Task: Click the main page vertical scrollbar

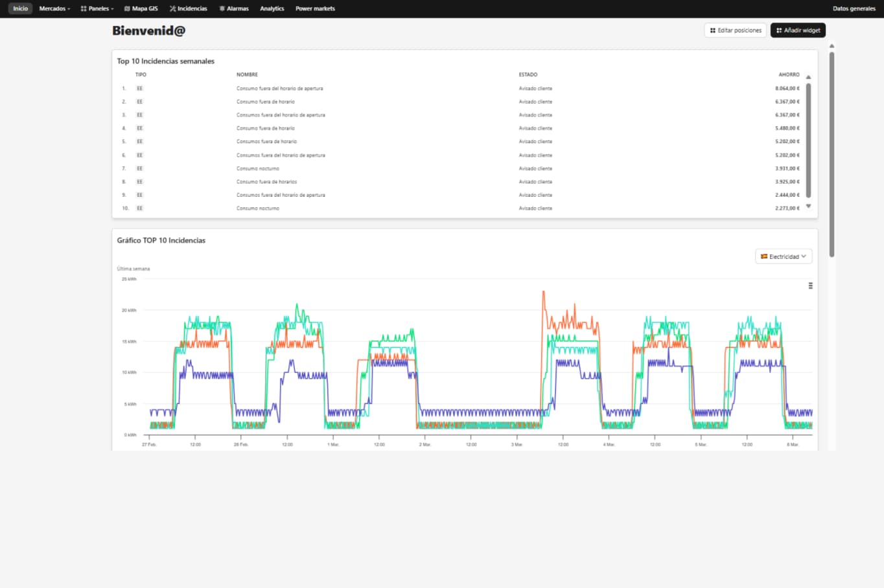Action: (x=832, y=154)
